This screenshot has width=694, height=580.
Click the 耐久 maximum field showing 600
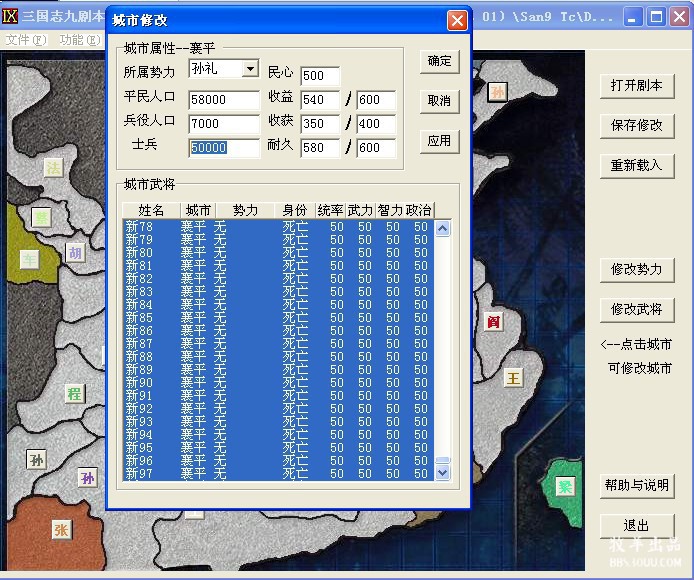click(376, 148)
